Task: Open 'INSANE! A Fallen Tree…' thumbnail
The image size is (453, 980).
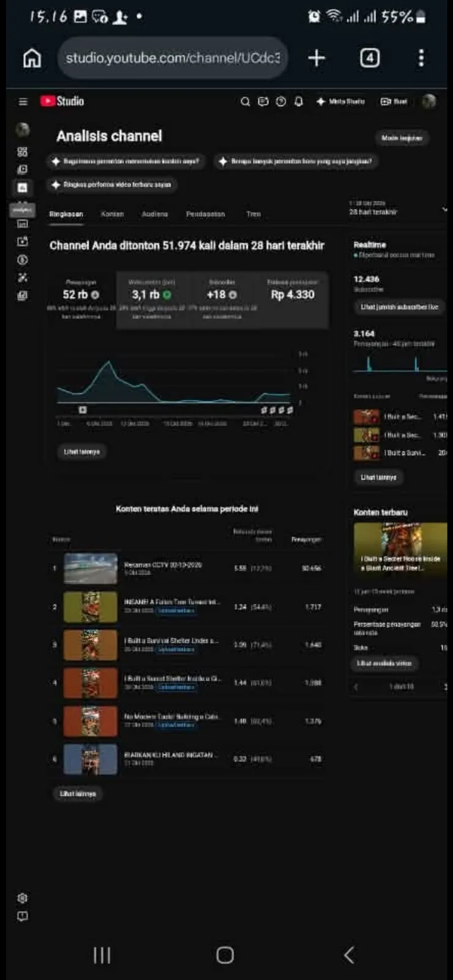Action: coord(91,607)
